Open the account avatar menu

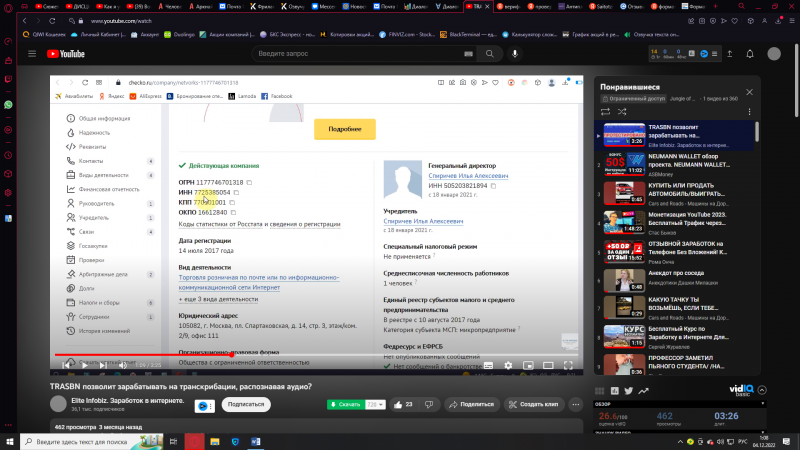coord(774,54)
